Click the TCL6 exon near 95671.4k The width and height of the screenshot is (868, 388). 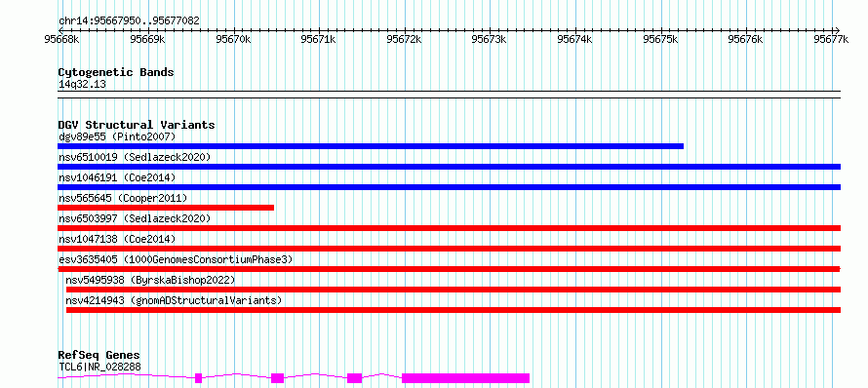click(x=354, y=378)
